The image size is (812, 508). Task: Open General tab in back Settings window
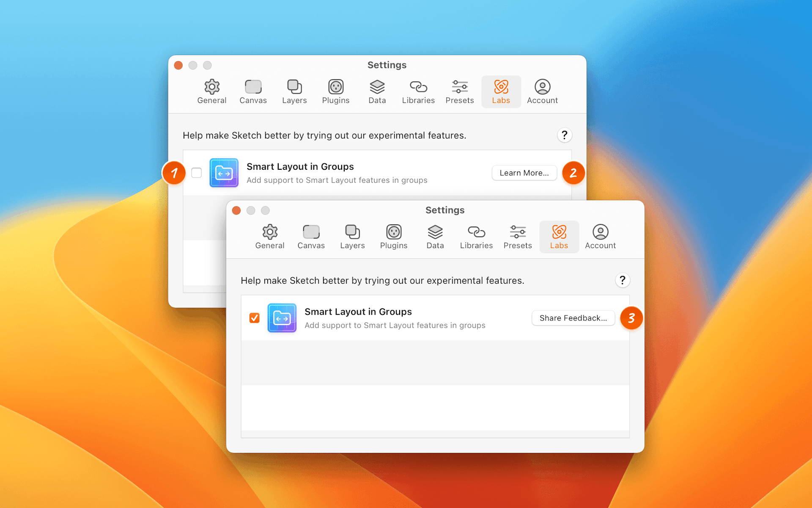(x=212, y=92)
